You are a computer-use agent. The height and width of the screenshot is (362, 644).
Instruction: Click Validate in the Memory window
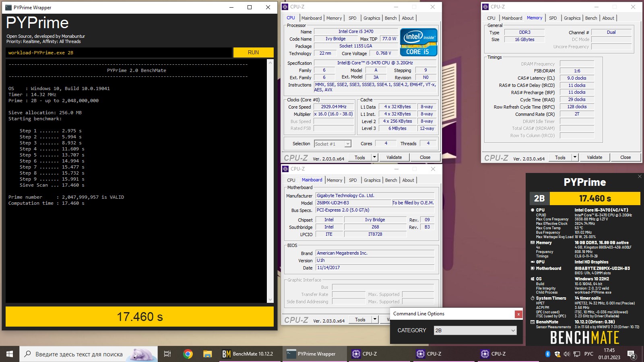pos(594,157)
